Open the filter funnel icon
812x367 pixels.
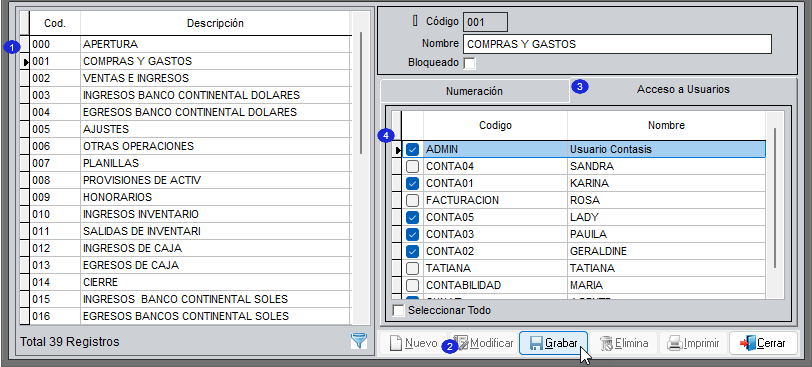(358, 341)
